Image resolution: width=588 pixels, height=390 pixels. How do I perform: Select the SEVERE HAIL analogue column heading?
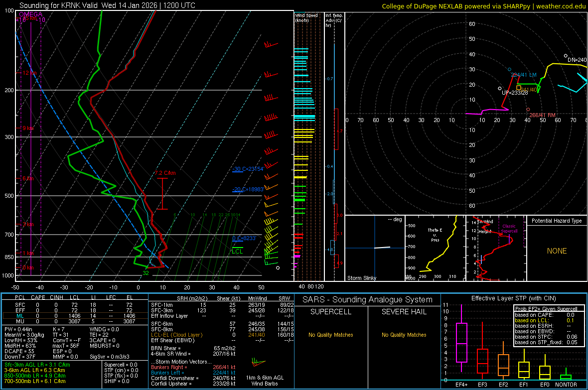pos(404,312)
